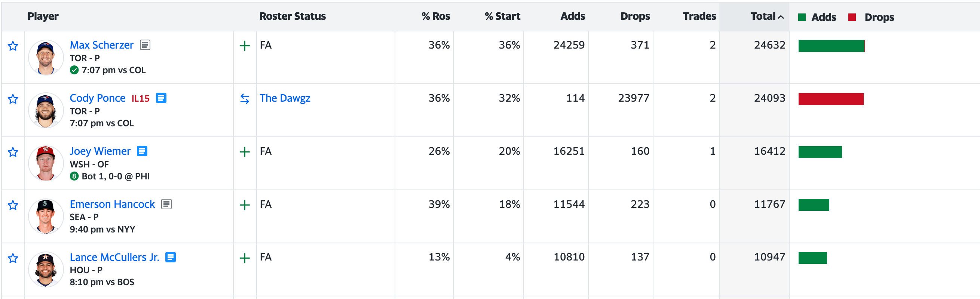Screen dimensions: 980x299
Task: Propose trade for Cody Ponce via arrows icon
Action: [x=245, y=99]
